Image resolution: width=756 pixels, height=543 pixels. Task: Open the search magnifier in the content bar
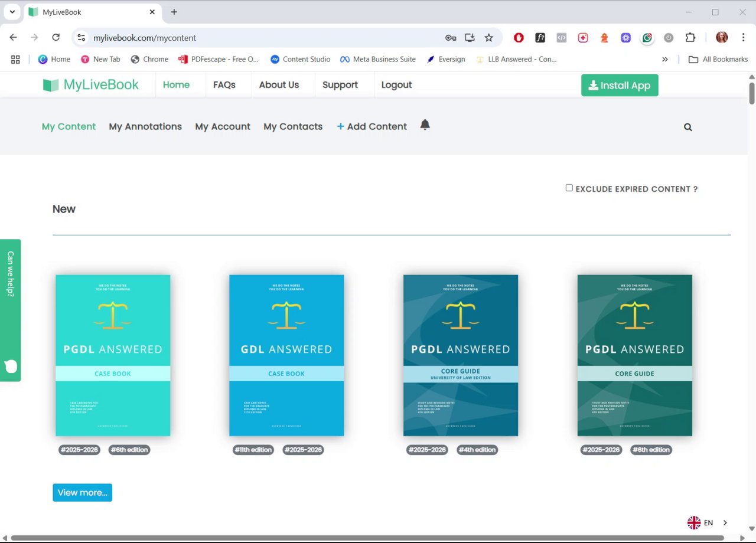[x=688, y=127]
